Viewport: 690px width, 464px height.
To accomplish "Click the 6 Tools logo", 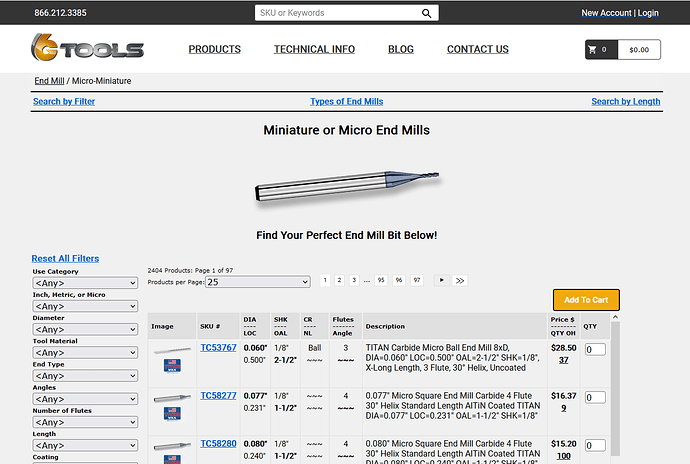I will [87, 48].
